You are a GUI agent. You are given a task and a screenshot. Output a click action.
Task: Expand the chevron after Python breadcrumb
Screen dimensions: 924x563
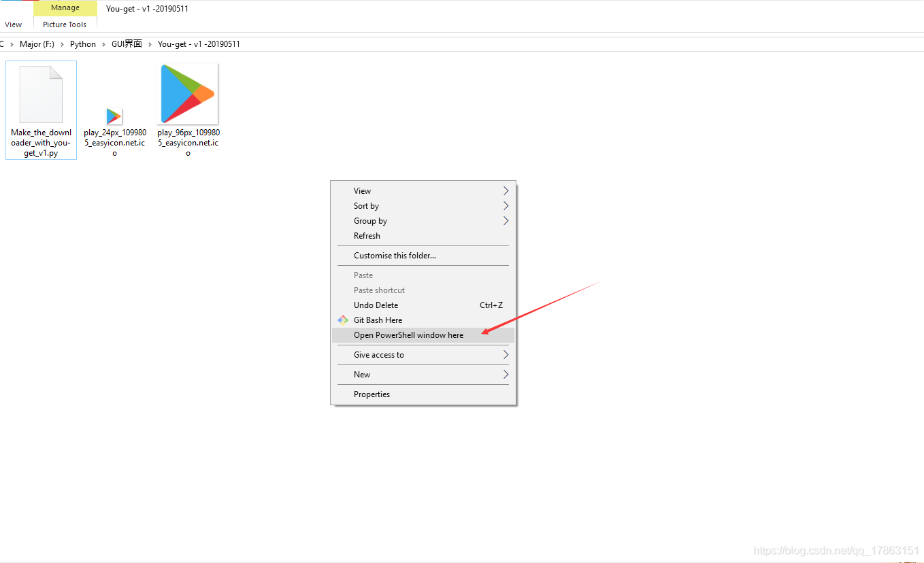103,44
